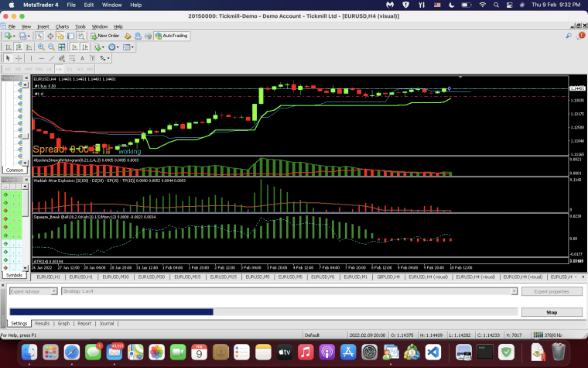Click the Zoom Out magnifier icon
Image resolution: width=588 pixels, height=368 pixels.
(x=51, y=47)
